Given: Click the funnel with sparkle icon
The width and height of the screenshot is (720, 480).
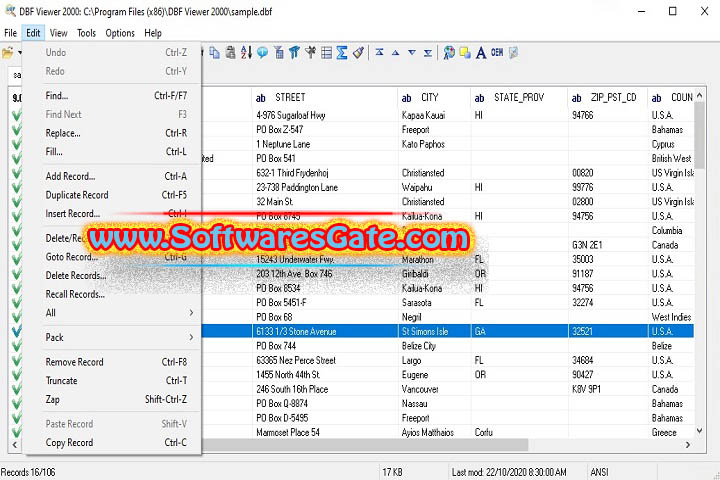Looking at the screenshot, I should [x=310, y=53].
